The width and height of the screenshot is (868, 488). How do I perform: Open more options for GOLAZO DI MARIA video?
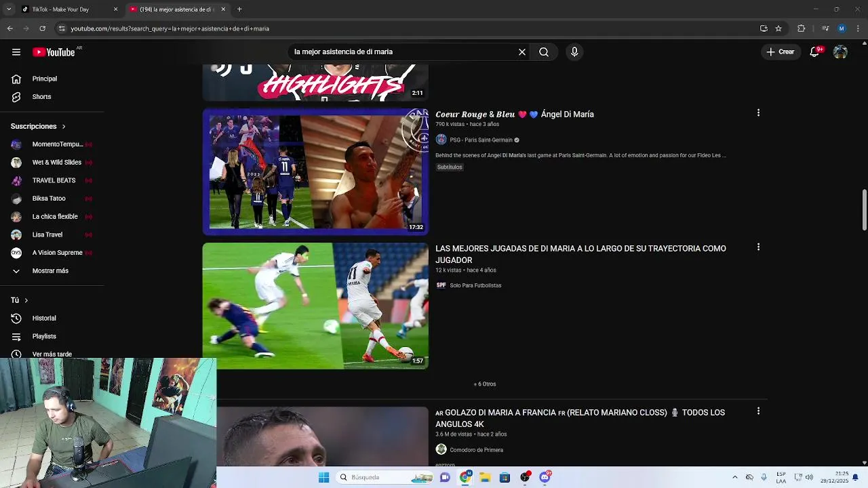click(x=758, y=411)
